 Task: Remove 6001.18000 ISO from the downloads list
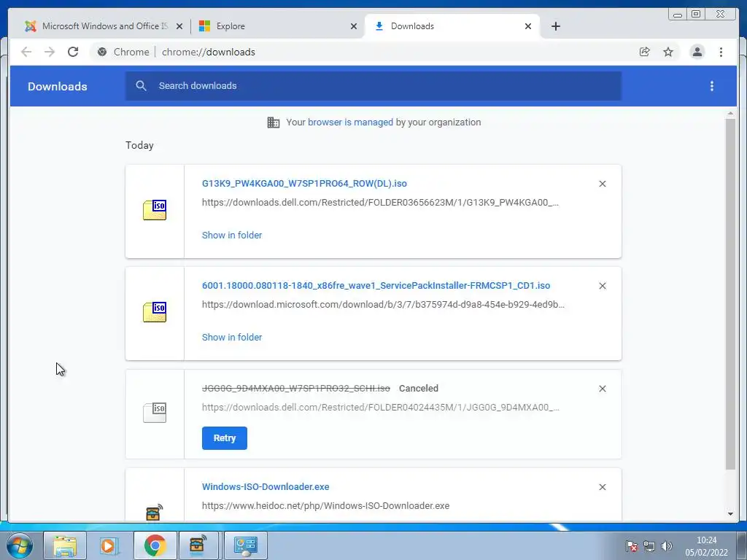pos(603,286)
